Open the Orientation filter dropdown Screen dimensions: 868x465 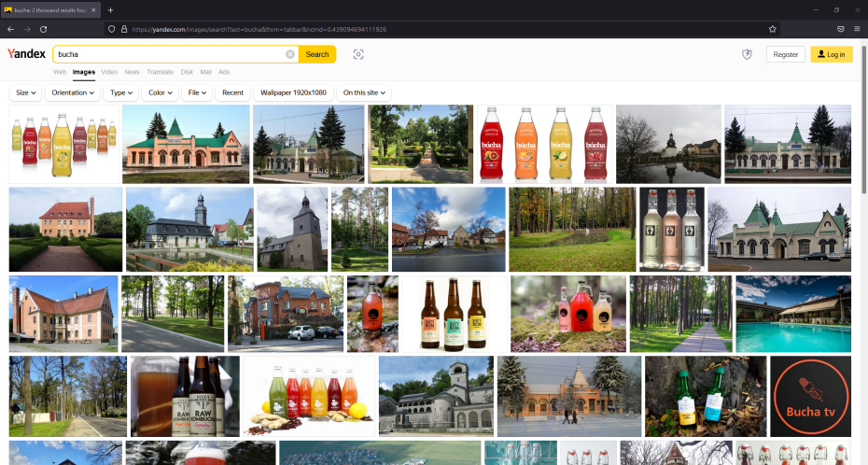pyautogui.click(x=73, y=92)
